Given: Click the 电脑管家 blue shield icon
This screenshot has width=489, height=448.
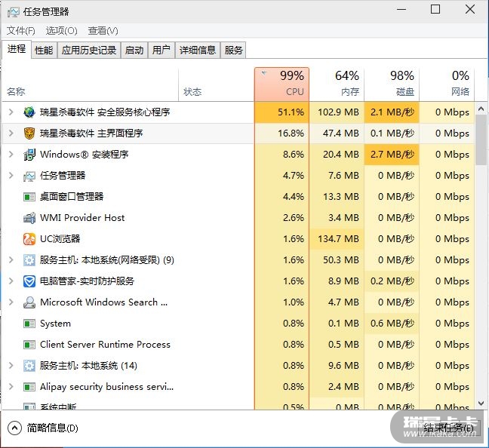Looking at the screenshot, I should point(29,281).
